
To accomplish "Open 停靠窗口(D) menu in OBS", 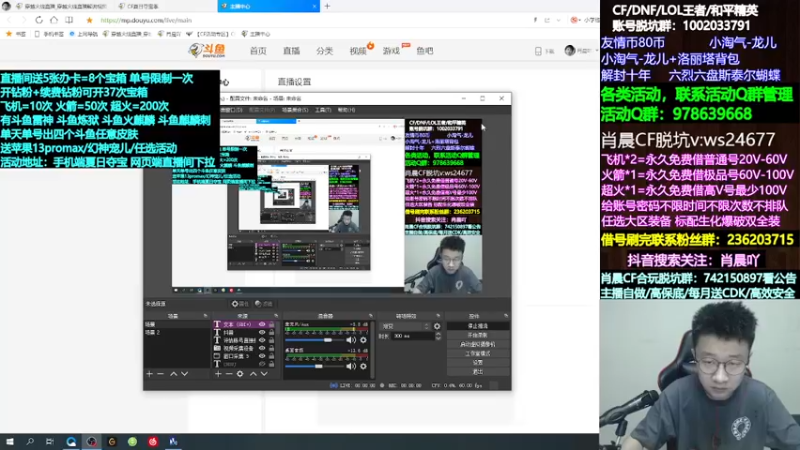I will 231,110.
